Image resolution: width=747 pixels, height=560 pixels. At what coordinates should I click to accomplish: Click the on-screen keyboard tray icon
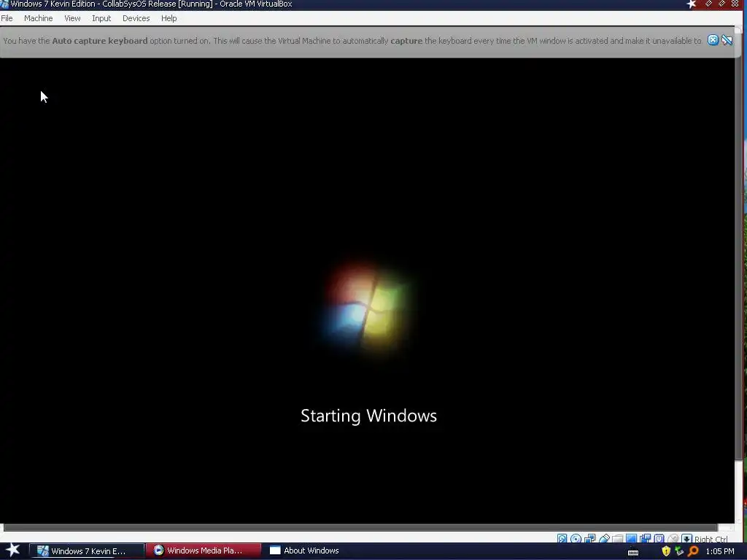(633, 551)
